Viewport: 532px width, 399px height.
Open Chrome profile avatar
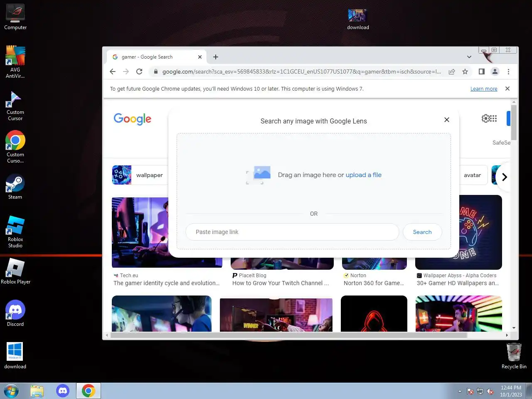click(495, 71)
